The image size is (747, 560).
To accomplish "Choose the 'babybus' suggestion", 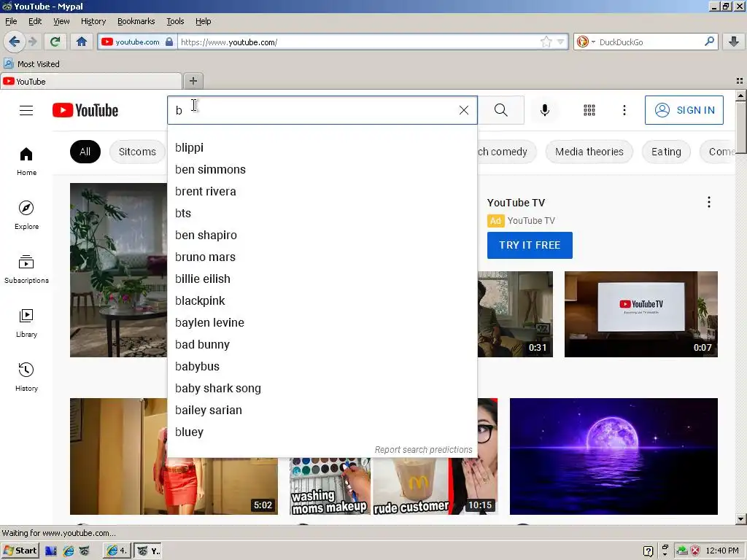I will pos(322,367).
